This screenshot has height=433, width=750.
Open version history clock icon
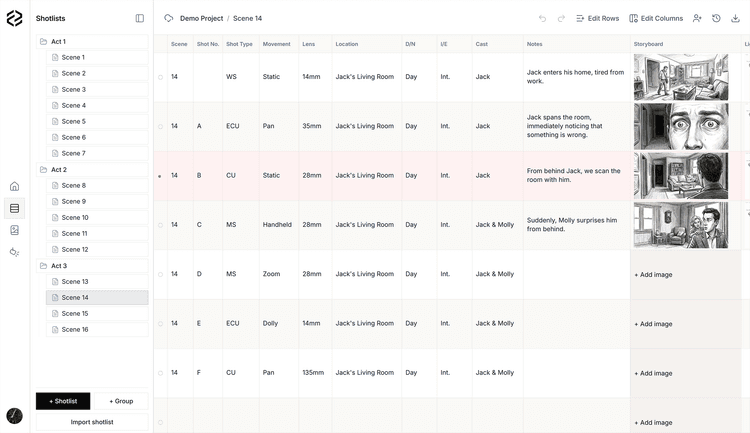[716, 18]
